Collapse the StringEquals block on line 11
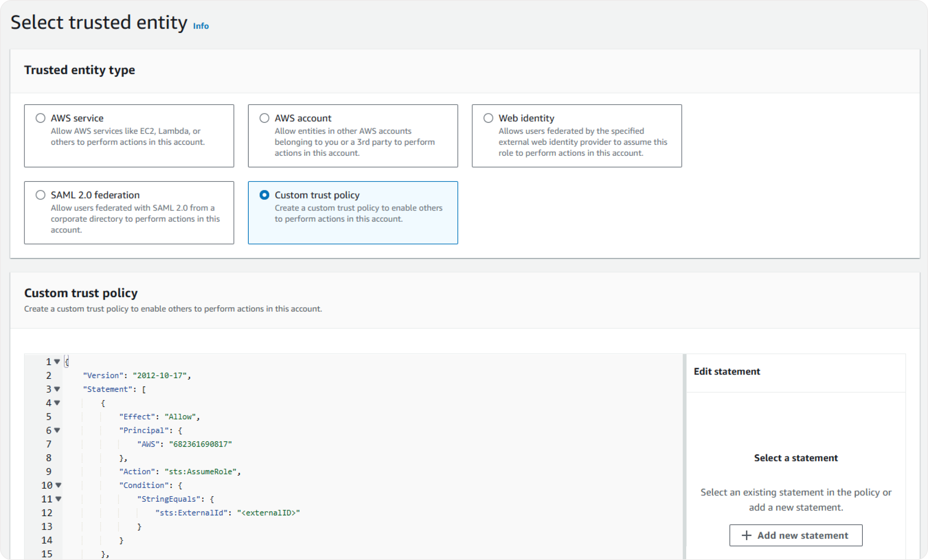Image resolution: width=928 pixels, height=560 pixels. click(58, 499)
